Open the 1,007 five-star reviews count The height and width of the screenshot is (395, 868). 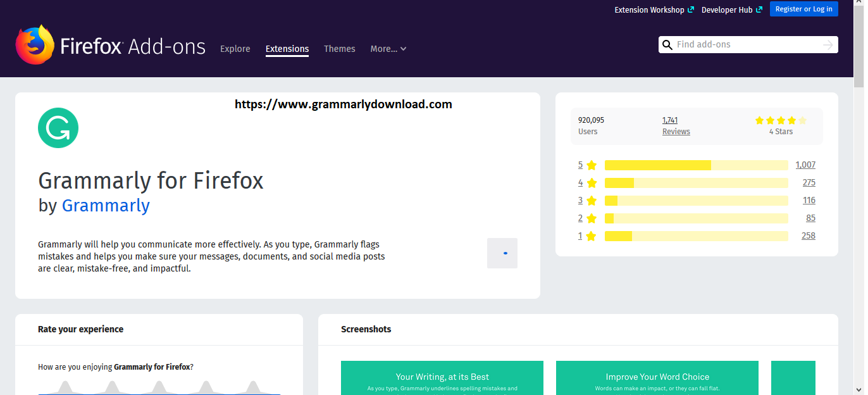805,165
